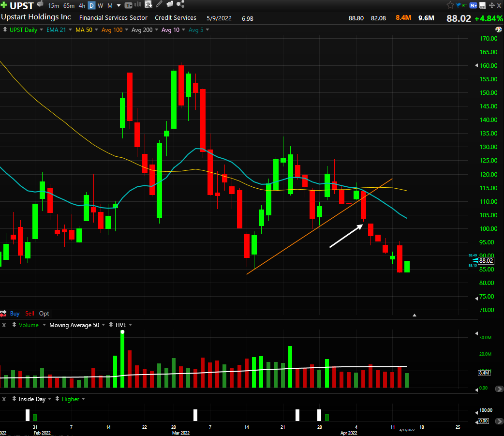The height and width of the screenshot is (436, 504).
Task: Open the folder layouts icon
Action: 170,4
